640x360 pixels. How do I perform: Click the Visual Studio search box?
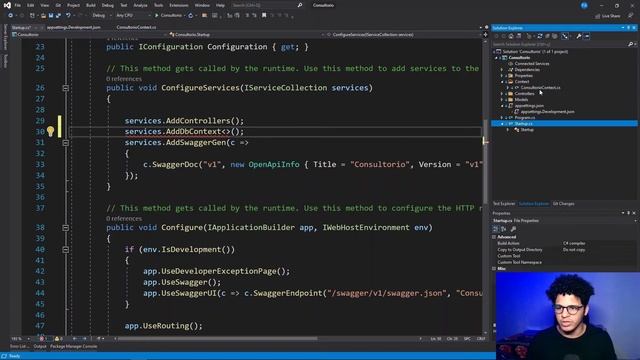pyautogui.click(x=267, y=5)
